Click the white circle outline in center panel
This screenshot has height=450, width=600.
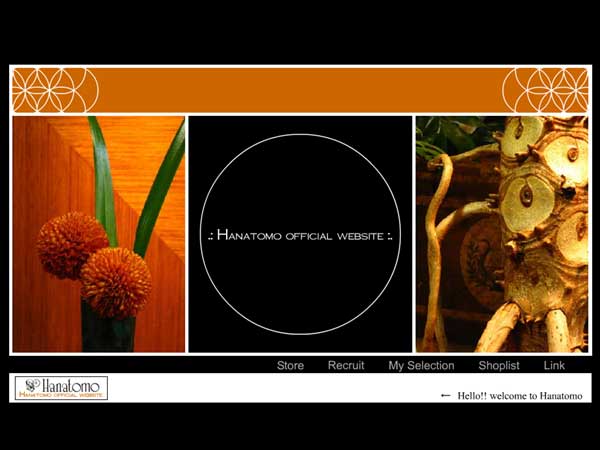pyautogui.click(x=300, y=135)
